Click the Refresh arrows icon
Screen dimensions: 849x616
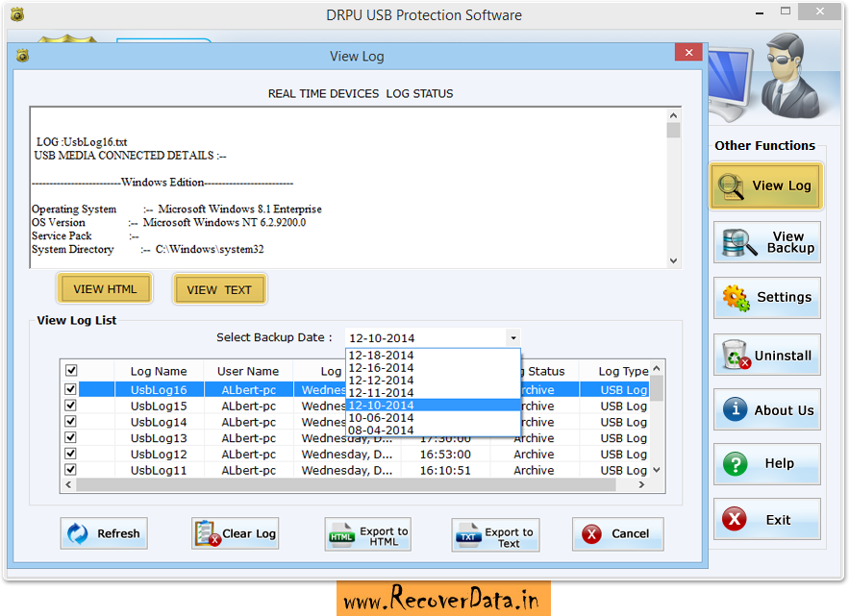(78, 533)
